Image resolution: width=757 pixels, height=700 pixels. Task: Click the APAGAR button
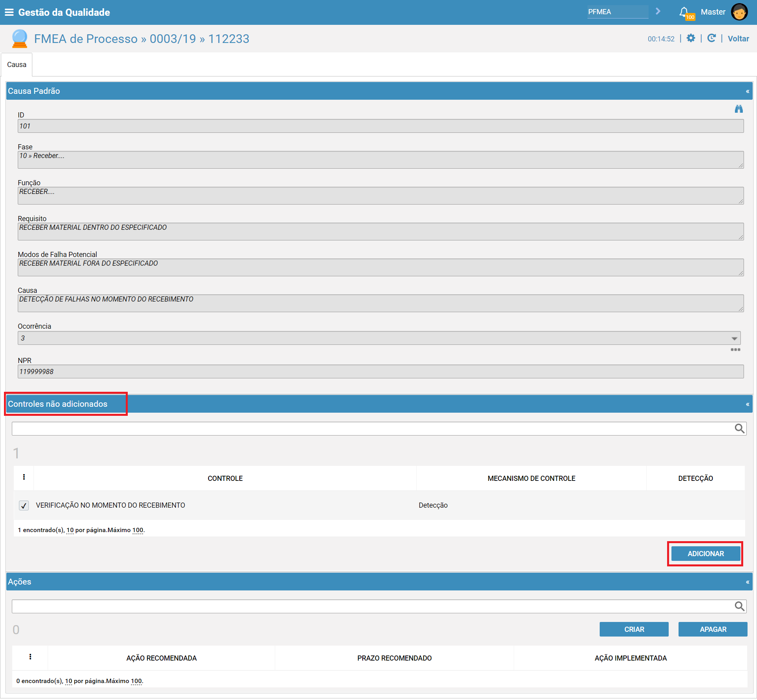coord(713,629)
